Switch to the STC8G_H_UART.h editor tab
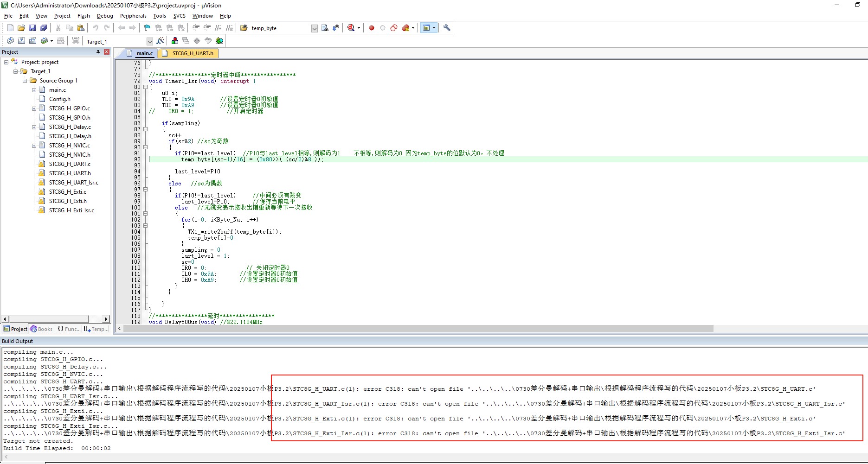868x464 pixels. point(188,53)
